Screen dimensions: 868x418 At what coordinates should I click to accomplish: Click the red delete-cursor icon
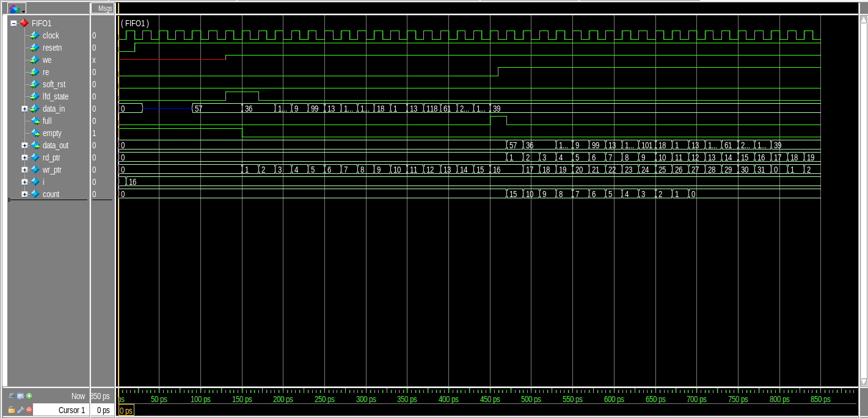[x=29, y=410]
